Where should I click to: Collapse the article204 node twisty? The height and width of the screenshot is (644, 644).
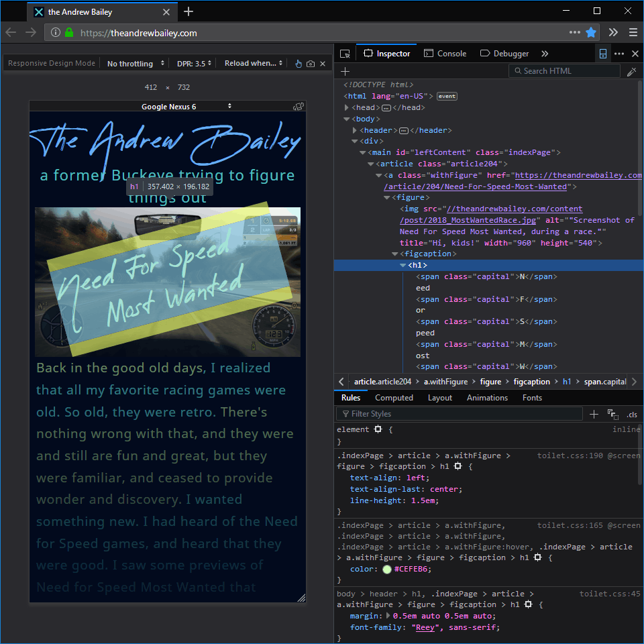[370, 164]
